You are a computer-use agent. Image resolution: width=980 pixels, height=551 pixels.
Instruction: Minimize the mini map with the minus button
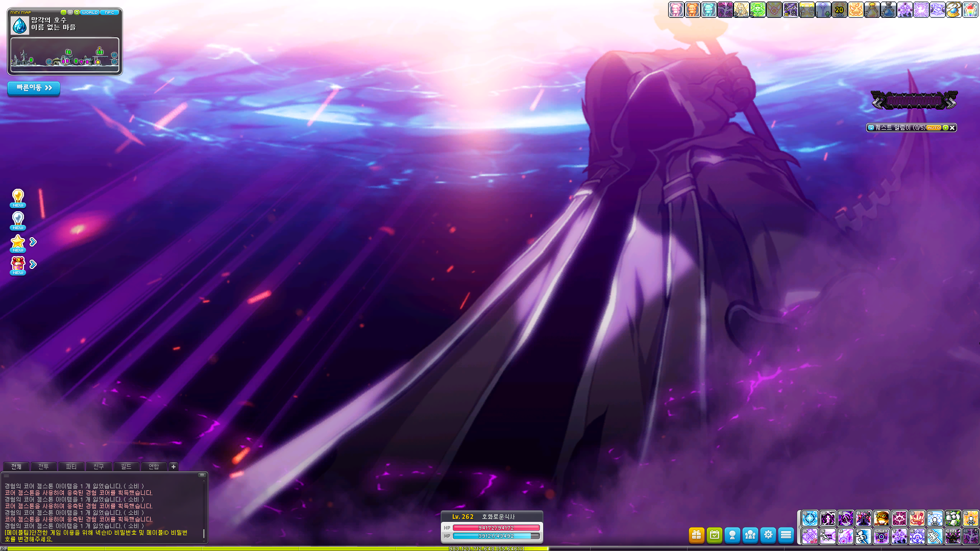click(x=63, y=12)
